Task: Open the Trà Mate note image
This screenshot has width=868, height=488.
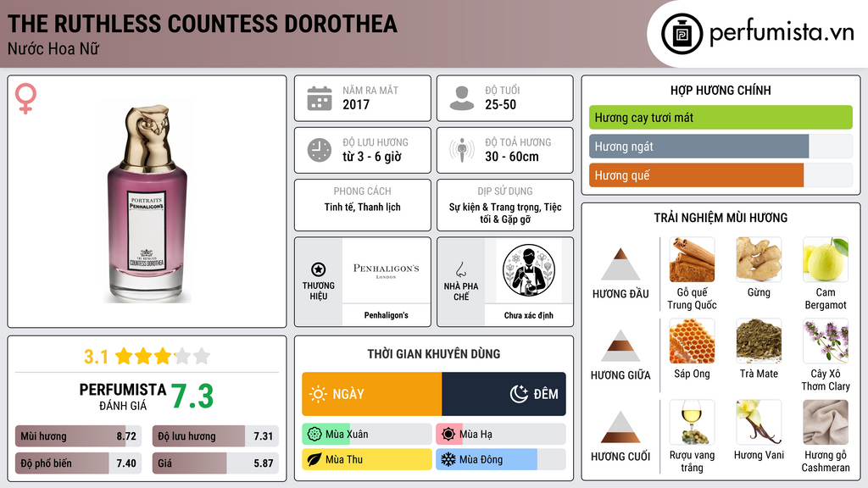Action: [759, 341]
